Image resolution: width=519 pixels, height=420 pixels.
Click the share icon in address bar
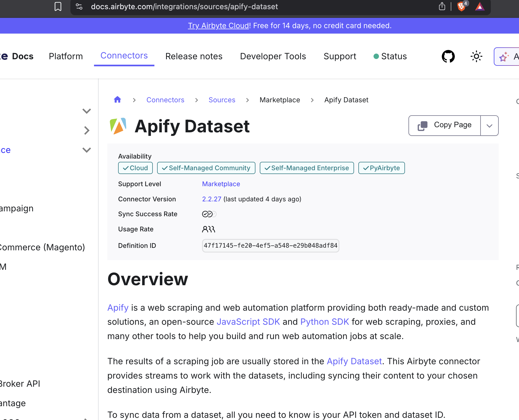(x=442, y=6)
